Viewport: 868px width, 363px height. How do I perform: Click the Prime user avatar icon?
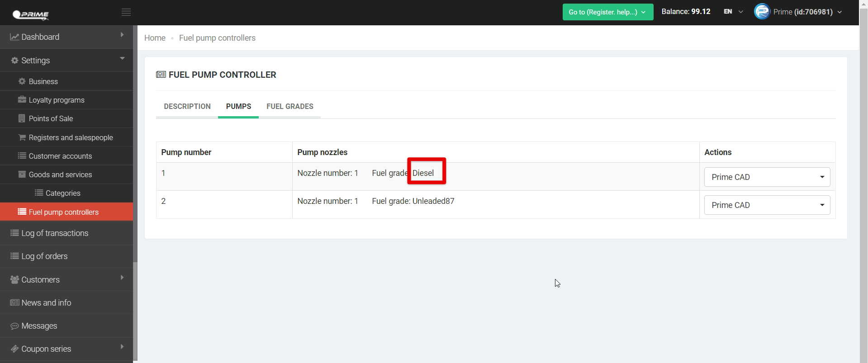coord(762,12)
